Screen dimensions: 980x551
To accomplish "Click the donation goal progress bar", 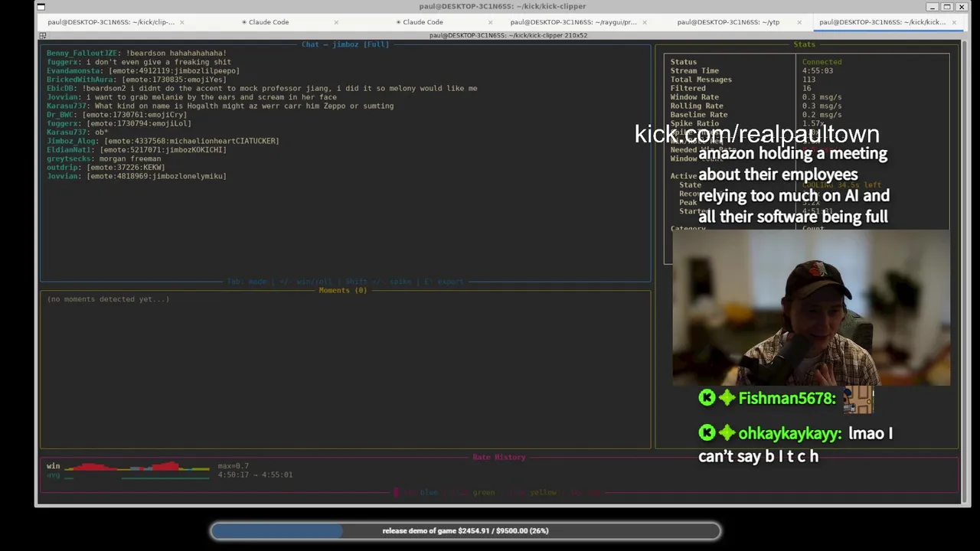I will [x=465, y=530].
